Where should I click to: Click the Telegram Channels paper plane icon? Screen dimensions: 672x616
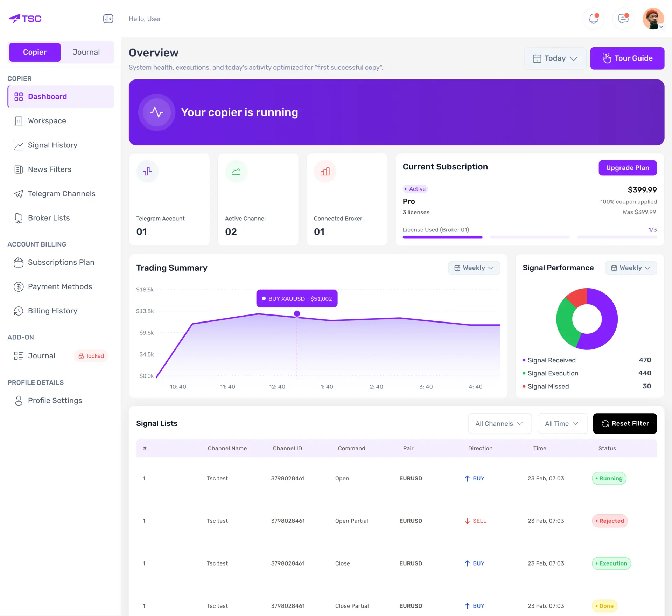coord(19,194)
